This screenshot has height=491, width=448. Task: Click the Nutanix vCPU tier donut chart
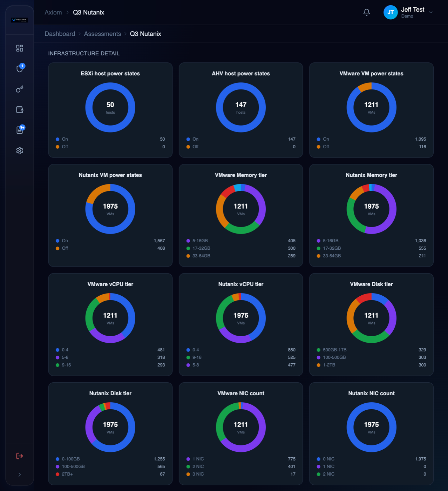click(x=241, y=318)
